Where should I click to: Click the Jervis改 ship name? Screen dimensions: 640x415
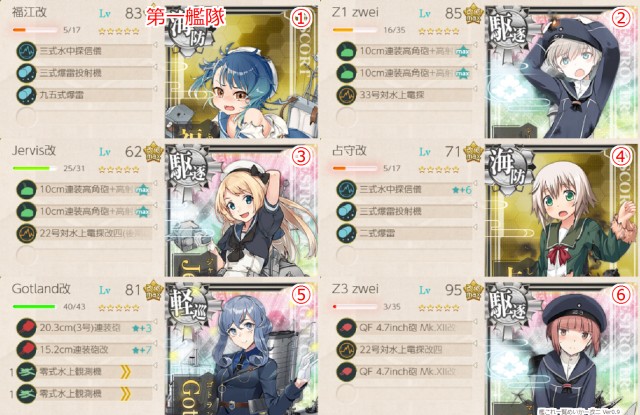coord(34,151)
